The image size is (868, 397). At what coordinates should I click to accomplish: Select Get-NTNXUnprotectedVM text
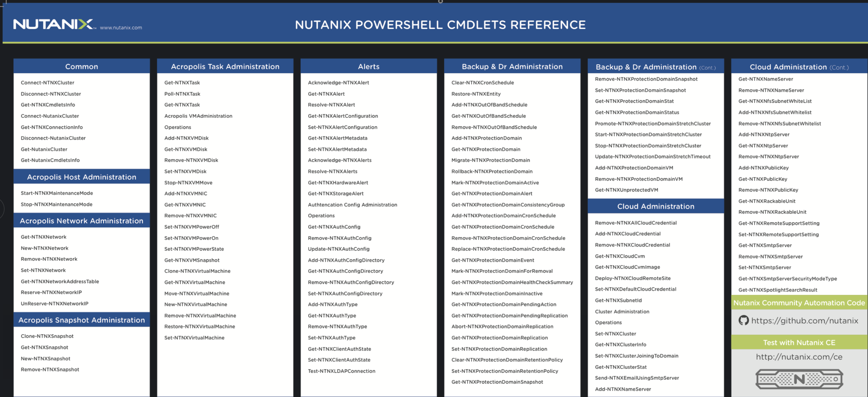coord(626,190)
